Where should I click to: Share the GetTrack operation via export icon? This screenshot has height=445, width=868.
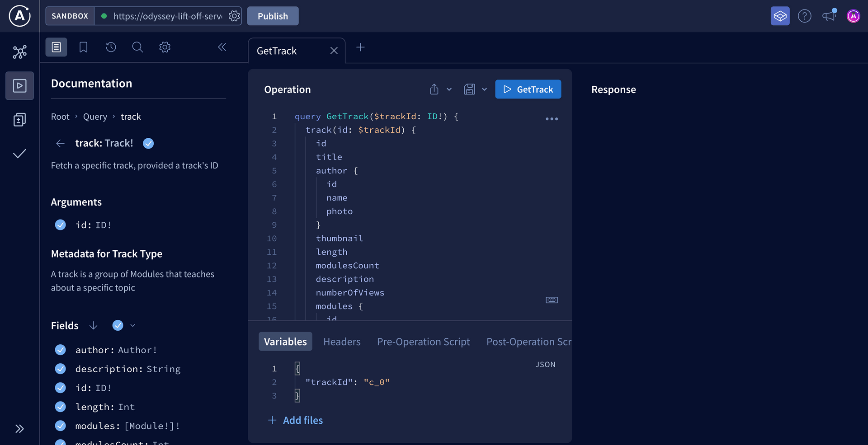[434, 89]
